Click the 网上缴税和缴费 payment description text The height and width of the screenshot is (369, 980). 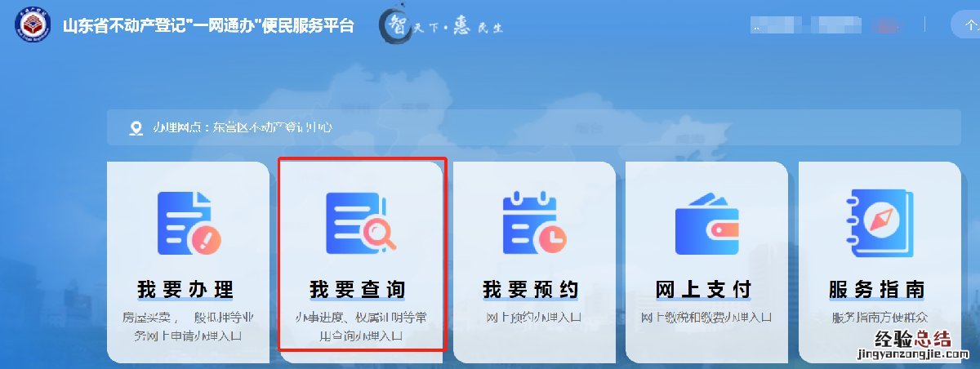706,317
